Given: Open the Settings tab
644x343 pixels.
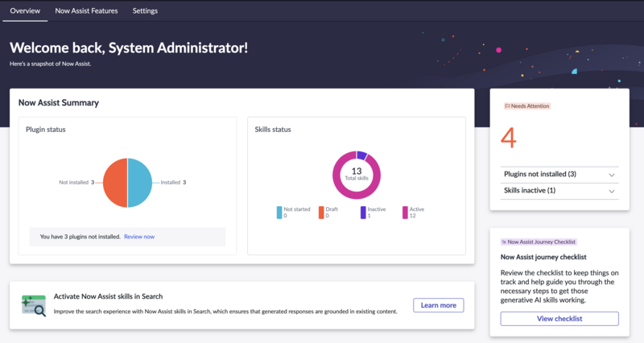Looking at the screenshot, I should pyautogui.click(x=145, y=10).
